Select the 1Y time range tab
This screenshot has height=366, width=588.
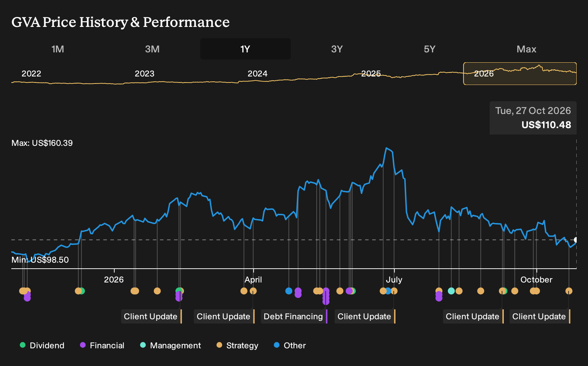(246, 49)
